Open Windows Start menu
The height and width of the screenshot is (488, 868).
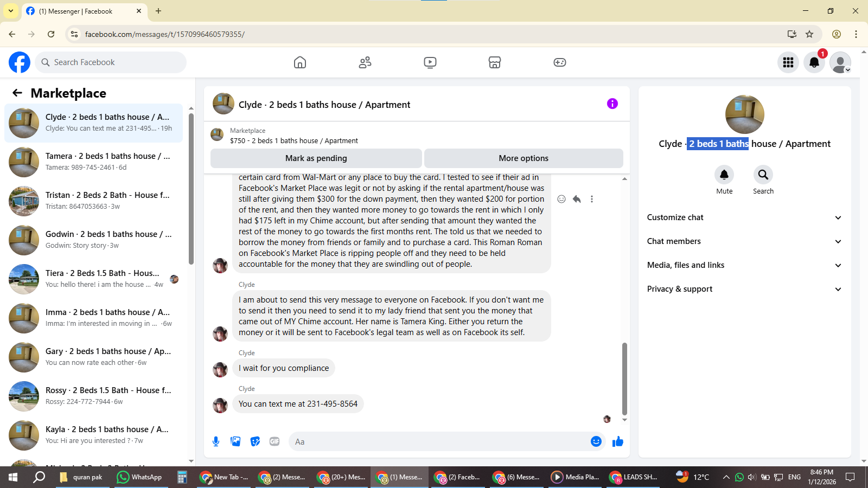13,477
